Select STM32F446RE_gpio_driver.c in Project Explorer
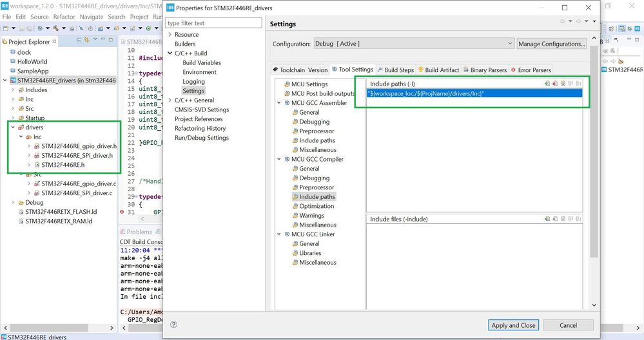 pyautogui.click(x=79, y=184)
